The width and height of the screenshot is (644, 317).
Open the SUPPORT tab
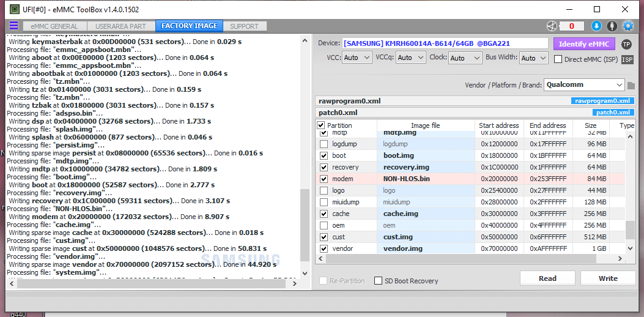coord(245,26)
